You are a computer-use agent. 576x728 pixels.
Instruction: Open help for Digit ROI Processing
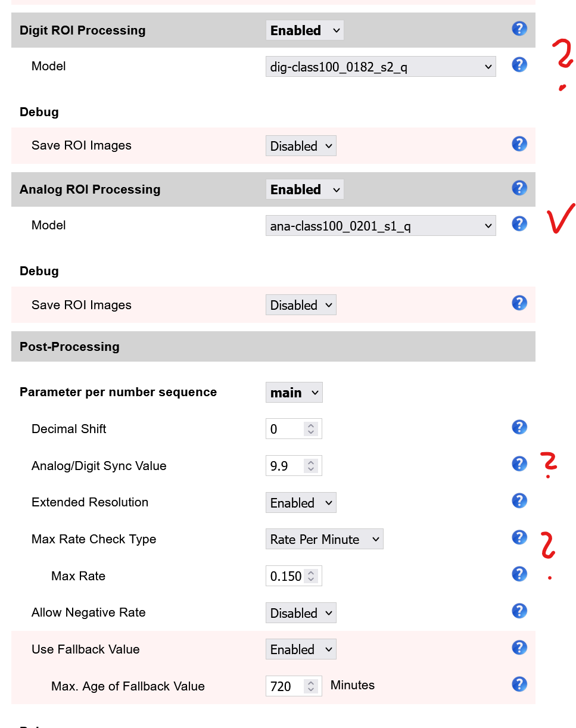point(519,29)
